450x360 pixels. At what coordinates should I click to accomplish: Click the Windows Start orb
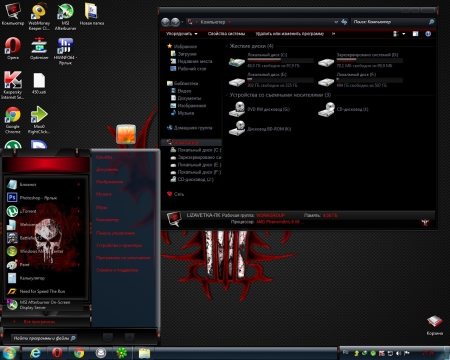click(x=9, y=353)
